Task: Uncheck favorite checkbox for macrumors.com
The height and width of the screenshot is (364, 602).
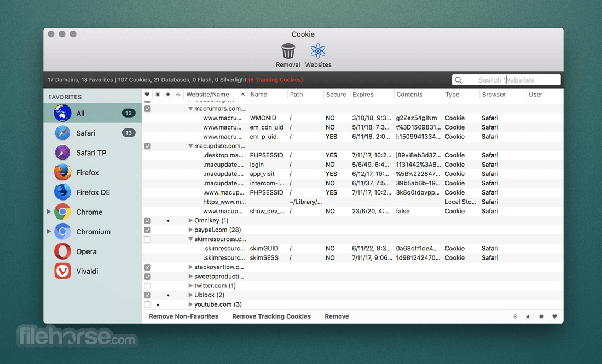Action: tap(147, 109)
